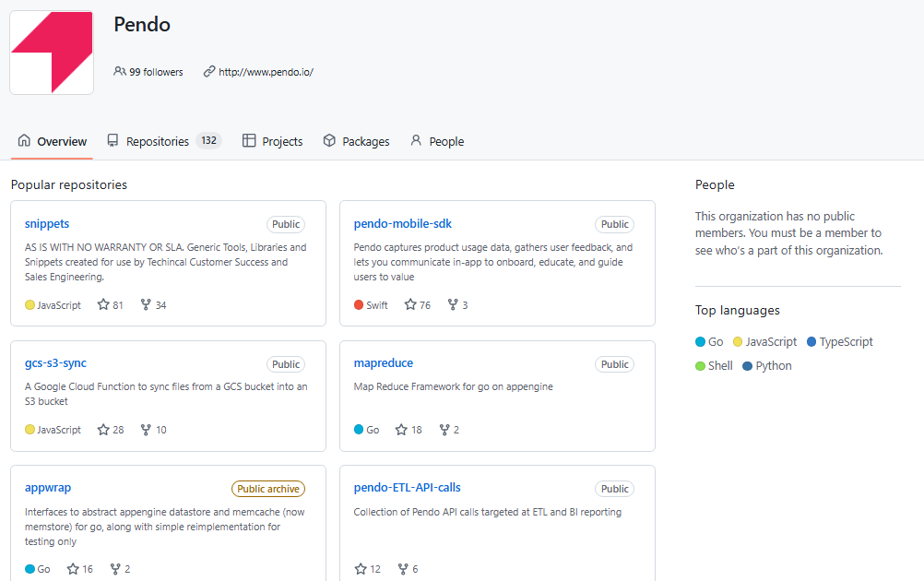Click 81 stars count on snippets
This screenshot has height=581, width=924.
(118, 305)
